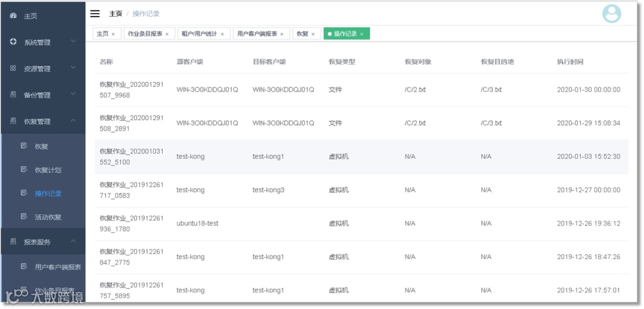Click time 2019-12-26 19:36:12 cell
This screenshot has height=309, width=644.
pyautogui.click(x=589, y=223)
